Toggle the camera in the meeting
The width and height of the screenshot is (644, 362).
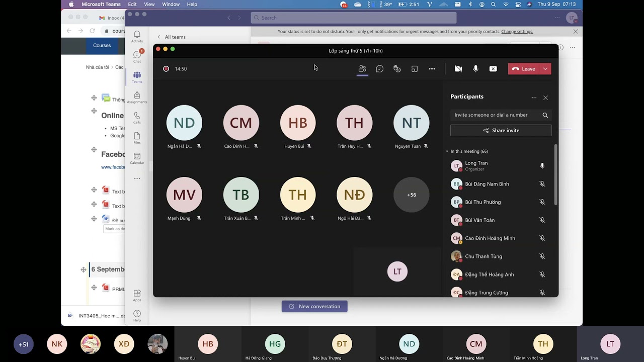click(458, 69)
